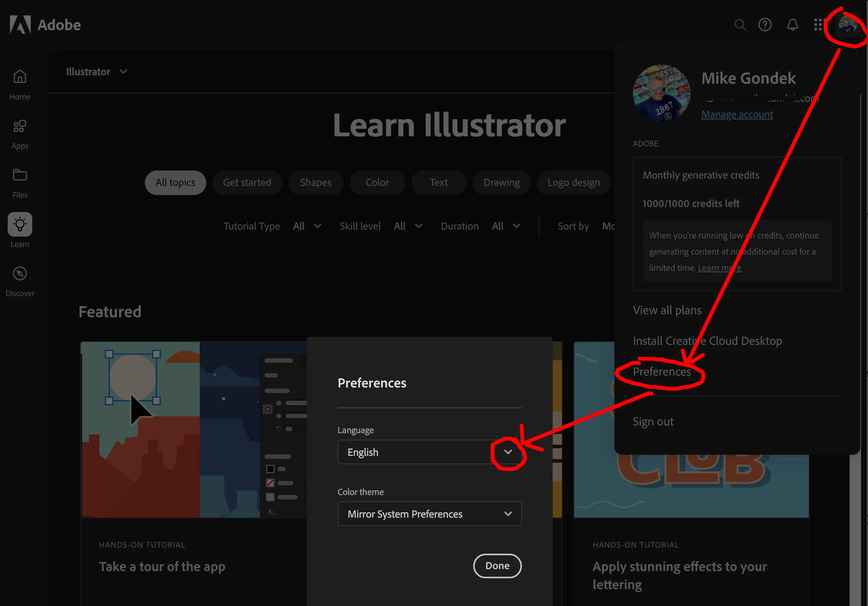Select the Get started topic chip
Screen dimensions: 868x606
(247, 182)
